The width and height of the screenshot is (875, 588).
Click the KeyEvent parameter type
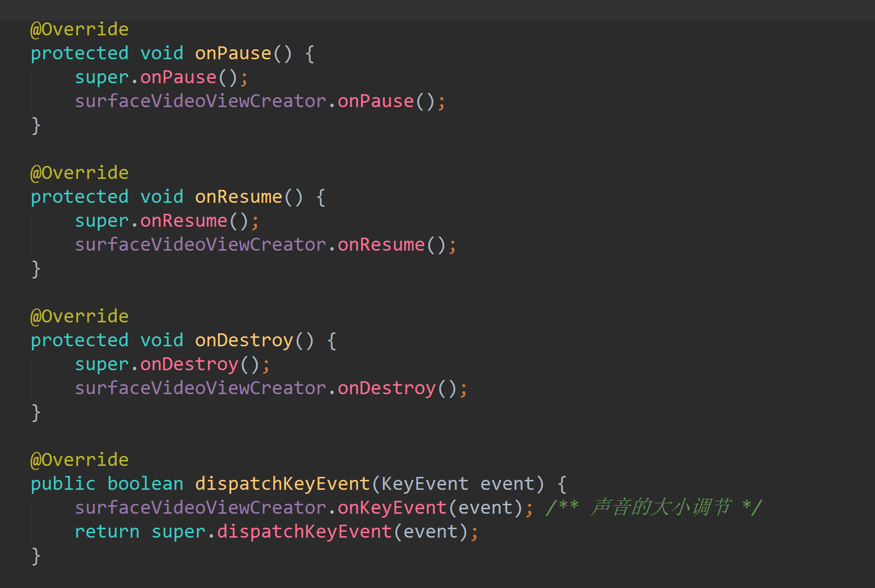pos(425,484)
